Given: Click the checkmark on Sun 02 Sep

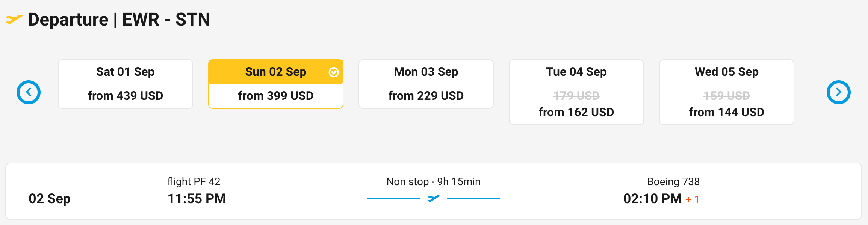Looking at the screenshot, I should coord(334,72).
